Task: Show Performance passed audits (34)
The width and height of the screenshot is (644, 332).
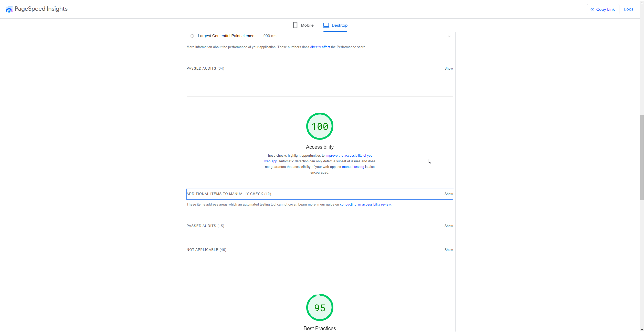Action: coord(448,69)
